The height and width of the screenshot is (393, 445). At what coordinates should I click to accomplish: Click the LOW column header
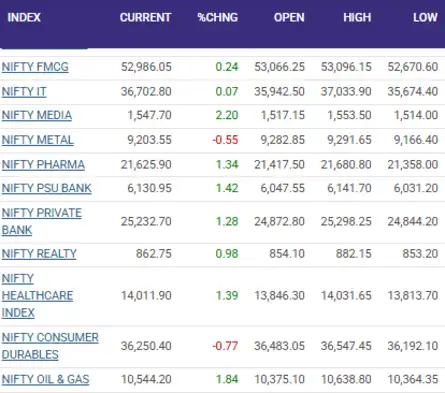(425, 17)
